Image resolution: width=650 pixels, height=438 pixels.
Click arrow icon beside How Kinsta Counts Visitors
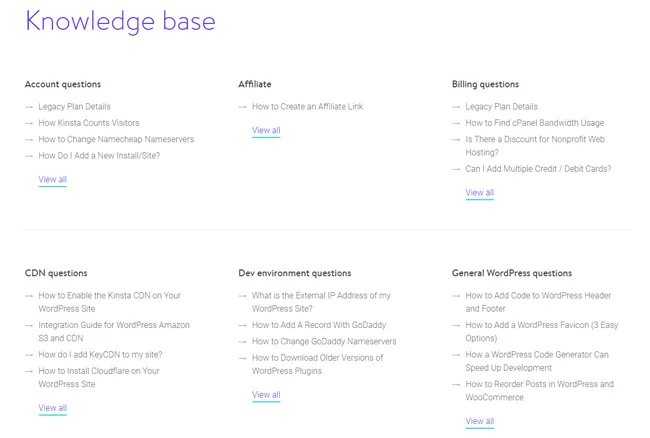pos(29,123)
